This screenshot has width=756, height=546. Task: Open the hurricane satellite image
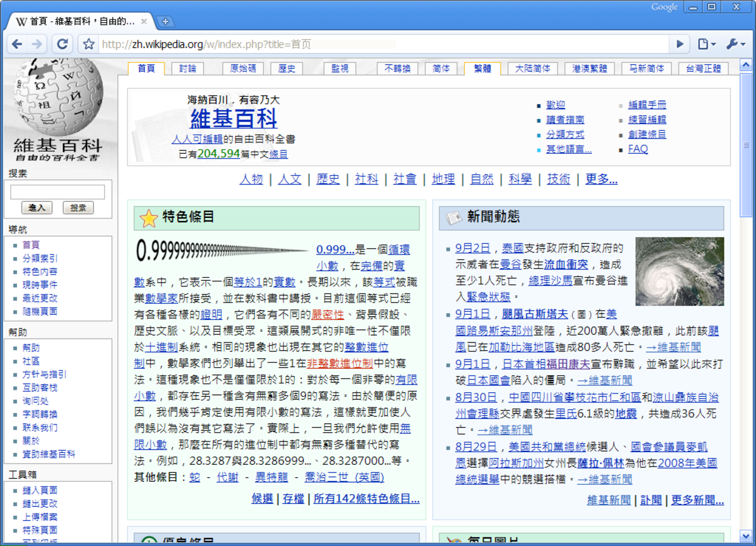(680, 271)
